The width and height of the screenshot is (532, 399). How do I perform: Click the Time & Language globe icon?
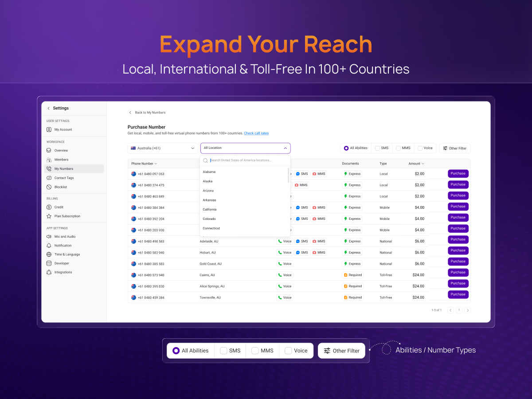click(x=49, y=254)
